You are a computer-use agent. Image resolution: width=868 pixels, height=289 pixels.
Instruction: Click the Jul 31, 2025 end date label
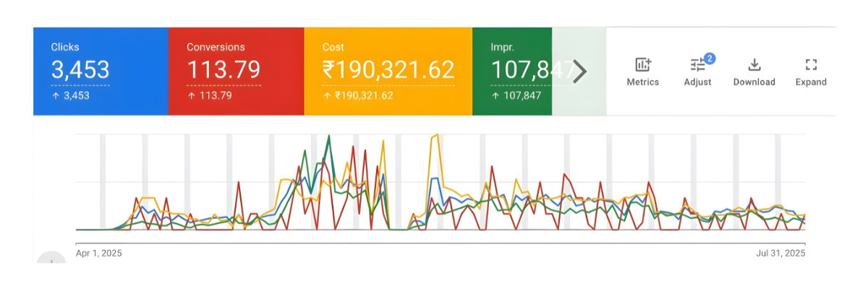pos(780,253)
